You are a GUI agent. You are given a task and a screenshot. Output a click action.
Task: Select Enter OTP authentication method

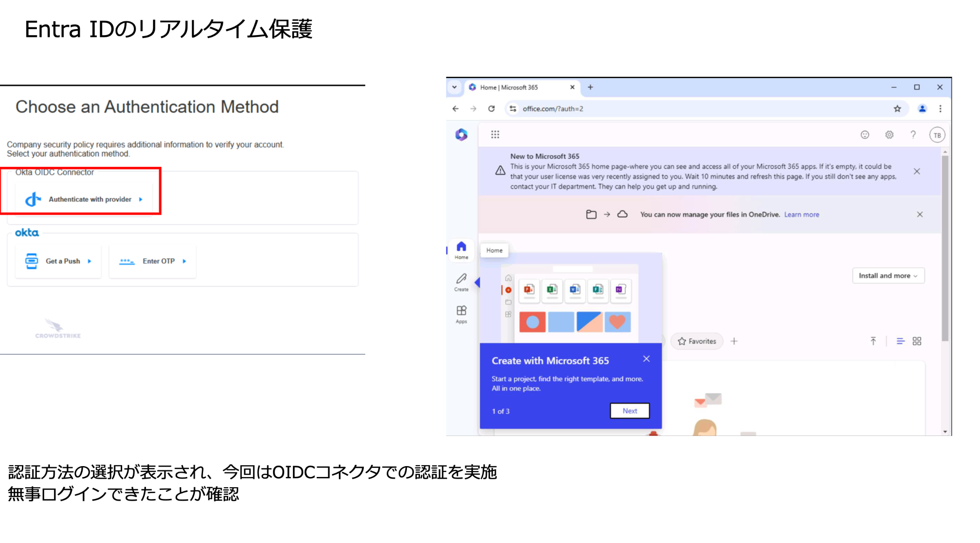tap(153, 261)
